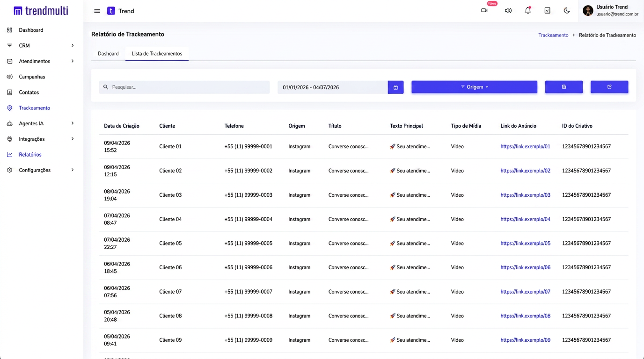Expand the Agentes IA submenu chevron
The image size is (644, 359).
coord(73,123)
